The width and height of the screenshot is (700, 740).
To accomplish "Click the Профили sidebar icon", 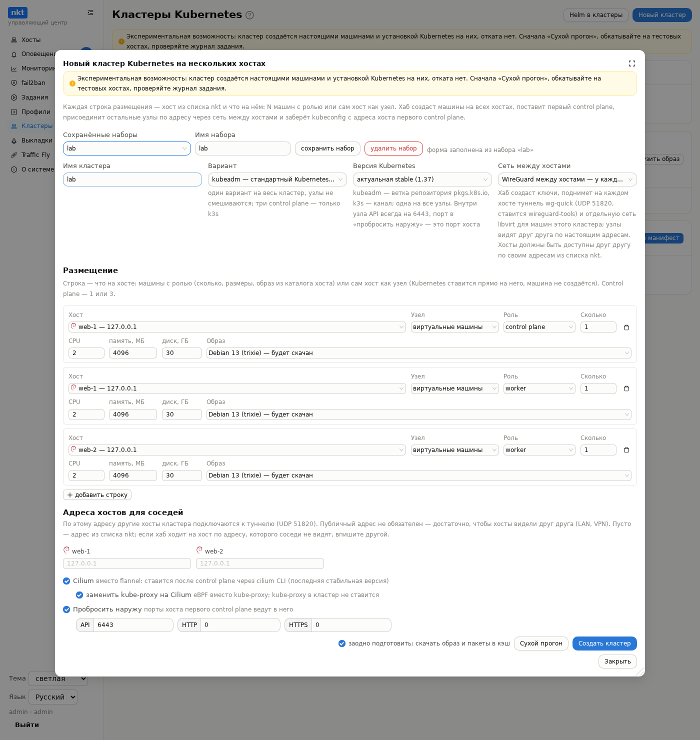I will [x=14, y=112].
